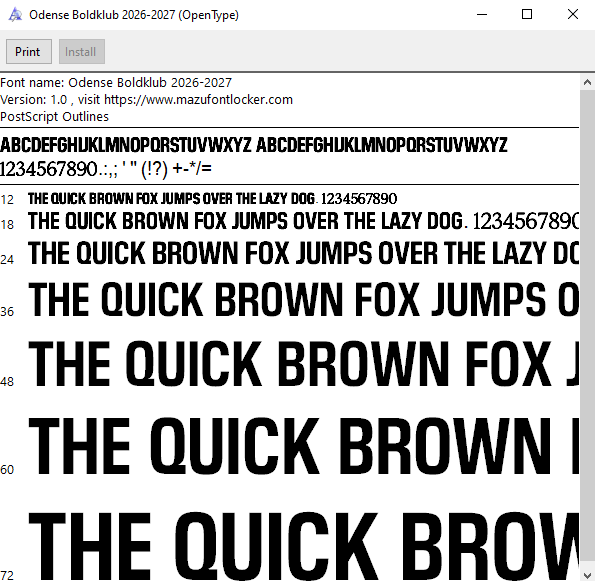This screenshot has width=595, height=581.
Task: Click the 72-point 'THE QUICK BROW' sample
Action: coord(304,546)
